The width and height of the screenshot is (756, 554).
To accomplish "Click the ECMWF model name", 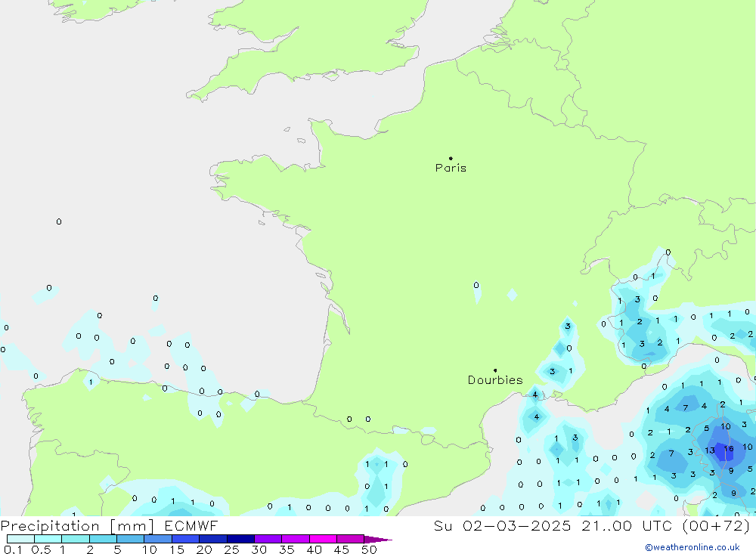I will [x=191, y=525].
